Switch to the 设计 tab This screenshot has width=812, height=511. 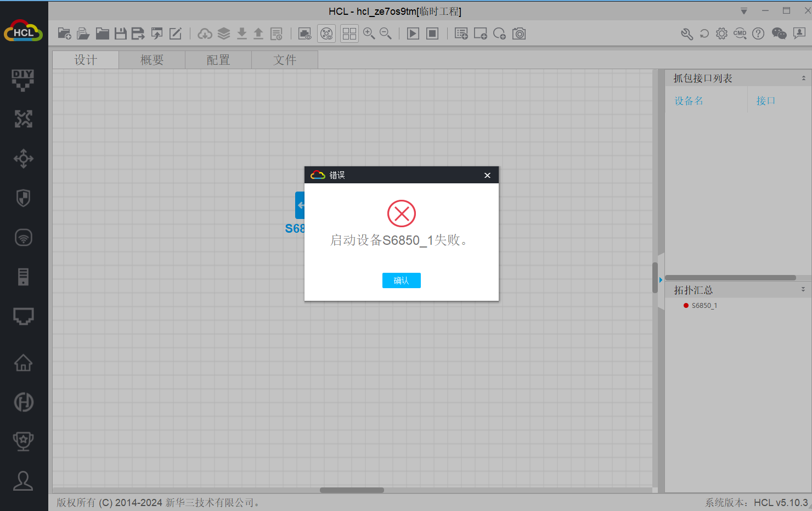click(86, 60)
